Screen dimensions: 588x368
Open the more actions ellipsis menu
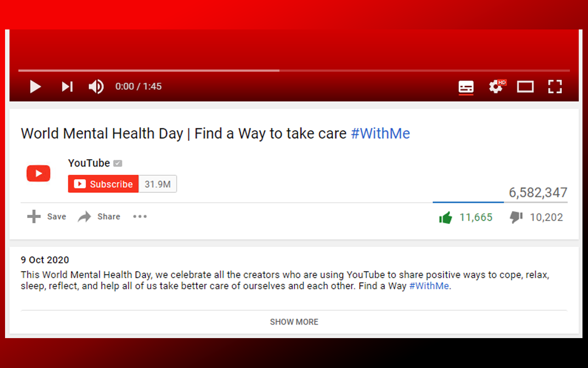pyautogui.click(x=140, y=217)
